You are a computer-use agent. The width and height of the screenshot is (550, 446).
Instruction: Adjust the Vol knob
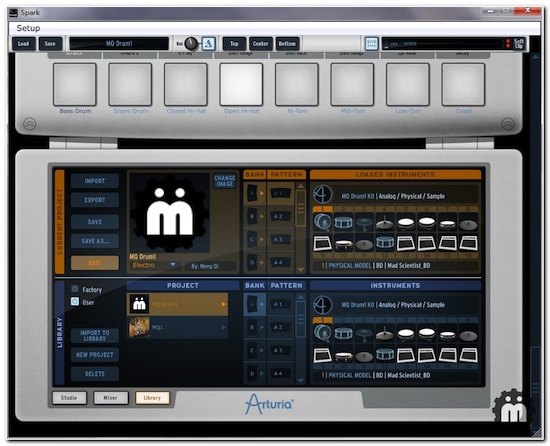191,44
